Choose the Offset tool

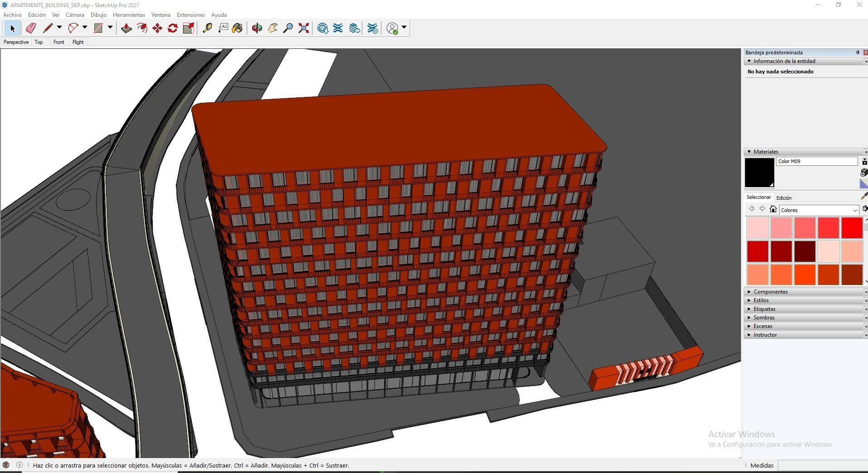click(142, 28)
